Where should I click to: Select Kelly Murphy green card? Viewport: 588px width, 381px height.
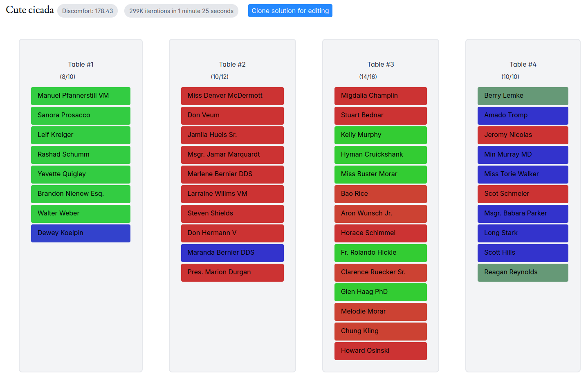tap(380, 135)
